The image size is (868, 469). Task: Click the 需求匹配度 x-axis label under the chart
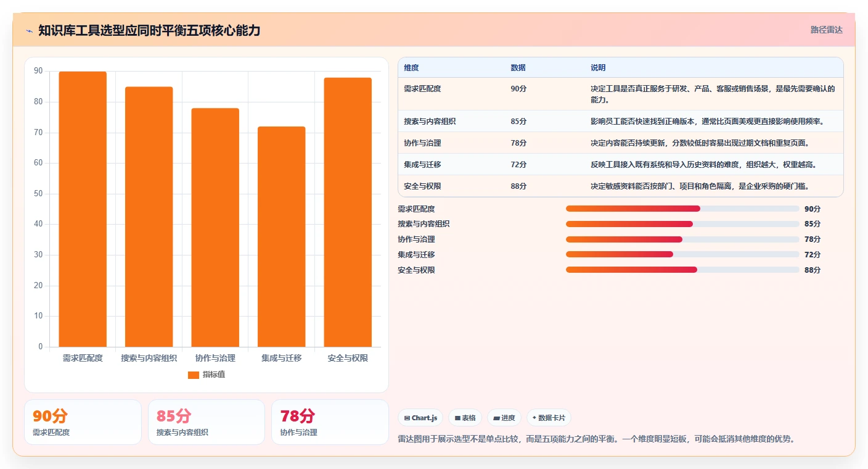pos(83,358)
